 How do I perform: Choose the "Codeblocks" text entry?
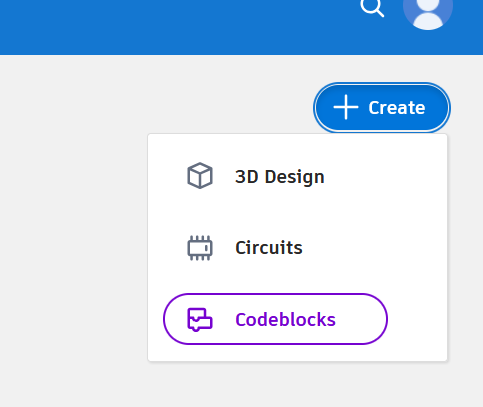pyautogui.click(x=285, y=319)
